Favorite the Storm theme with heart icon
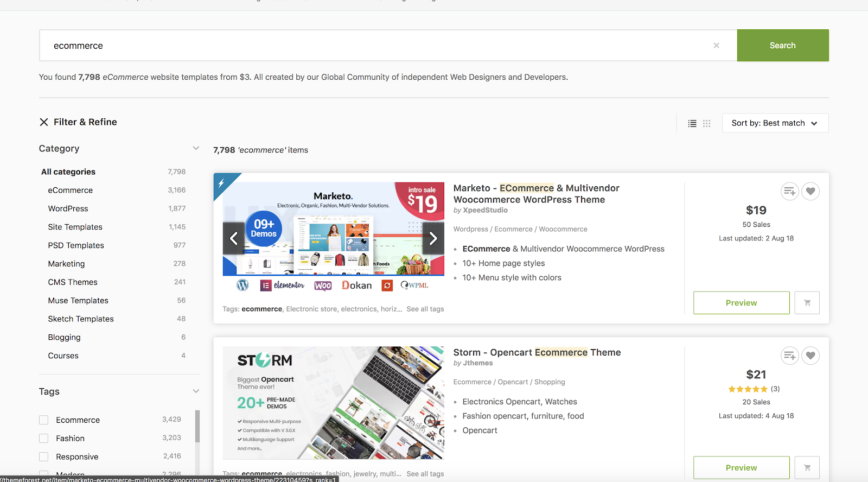The width and height of the screenshot is (868, 482). point(810,356)
